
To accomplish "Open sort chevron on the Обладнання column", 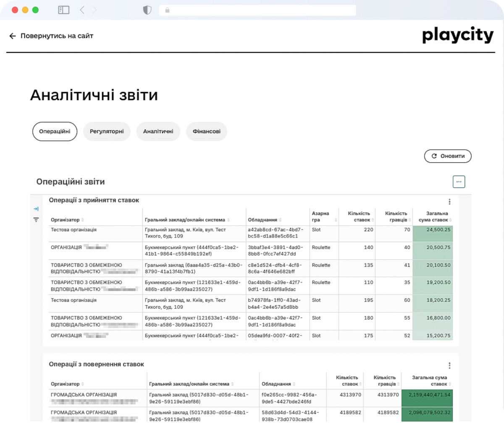I will [280, 220].
